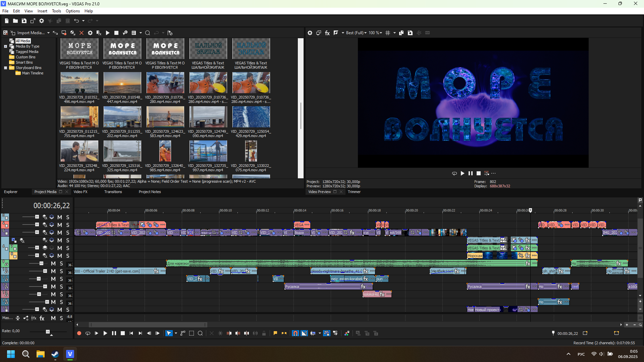Image resolution: width=644 pixels, height=362 pixels.
Task: Toggle Loop Playback in timeline transport
Action: click(88, 333)
